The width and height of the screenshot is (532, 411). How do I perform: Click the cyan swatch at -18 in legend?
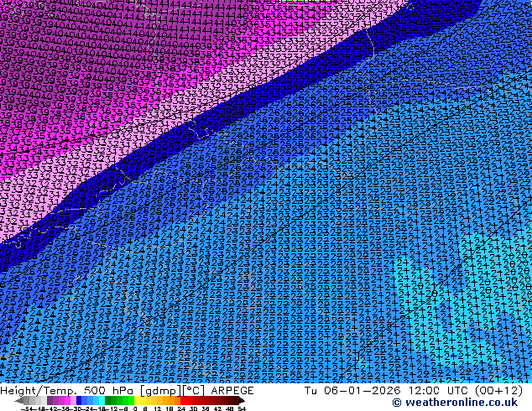(102, 400)
